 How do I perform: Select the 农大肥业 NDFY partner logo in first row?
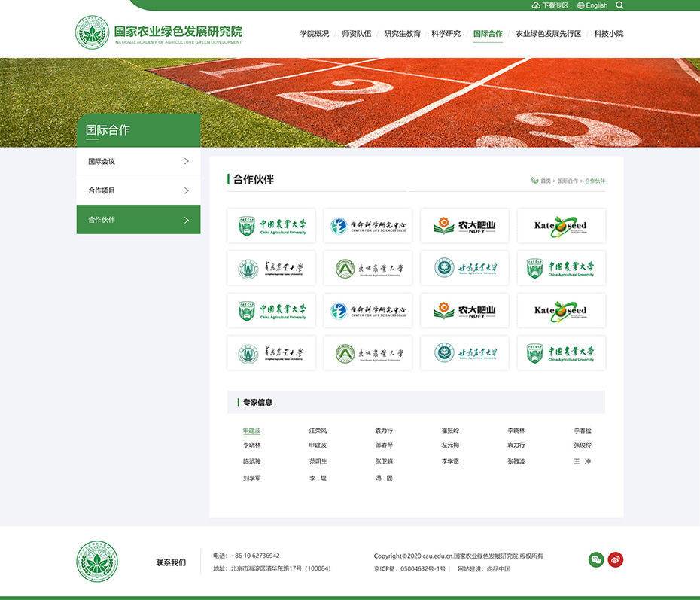tap(464, 226)
